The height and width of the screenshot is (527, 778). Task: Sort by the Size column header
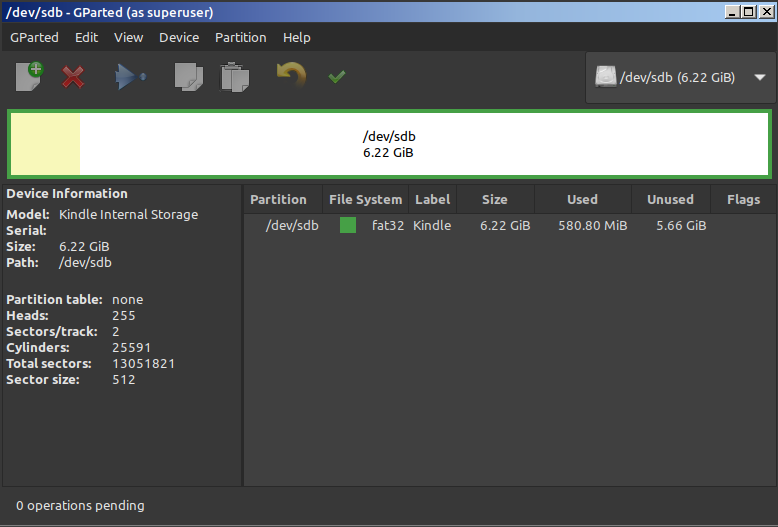[495, 199]
